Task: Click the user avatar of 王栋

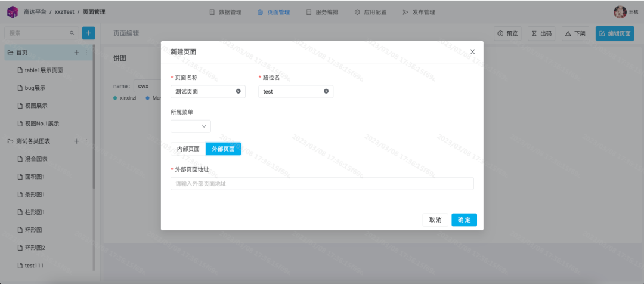Action: 620,12
